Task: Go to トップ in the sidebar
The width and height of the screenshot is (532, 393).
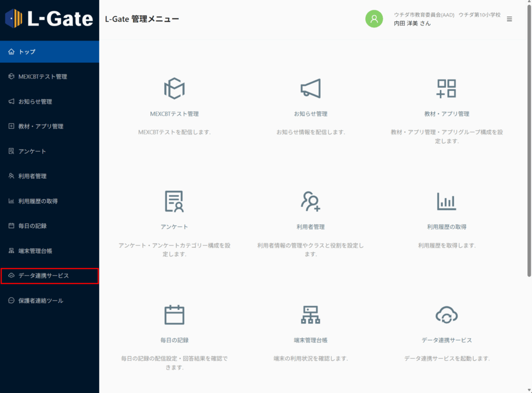Action: pyautogui.click(x=49, y=51)
